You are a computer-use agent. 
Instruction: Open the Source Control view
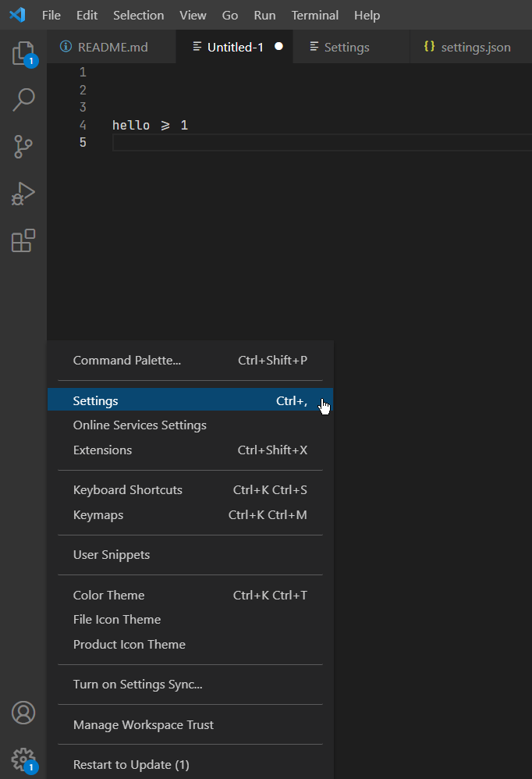[23, 147]
